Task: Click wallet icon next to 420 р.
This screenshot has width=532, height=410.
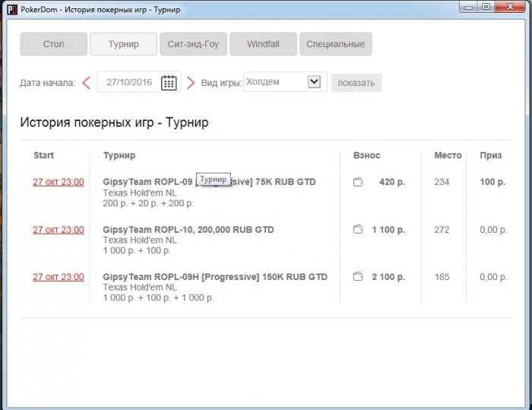Action: click(358, 182)
